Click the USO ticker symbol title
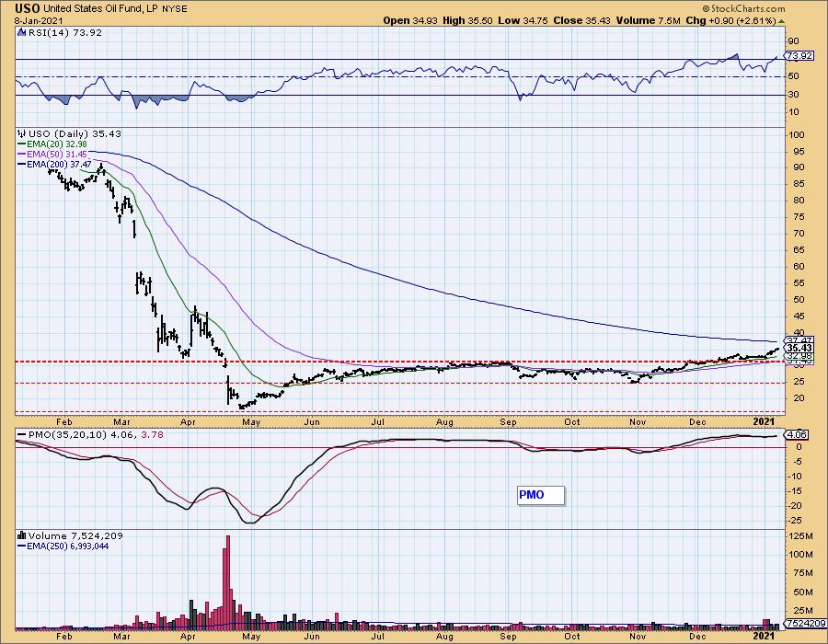This screenshot has height=644, width=828. click(x=28, y=8)
